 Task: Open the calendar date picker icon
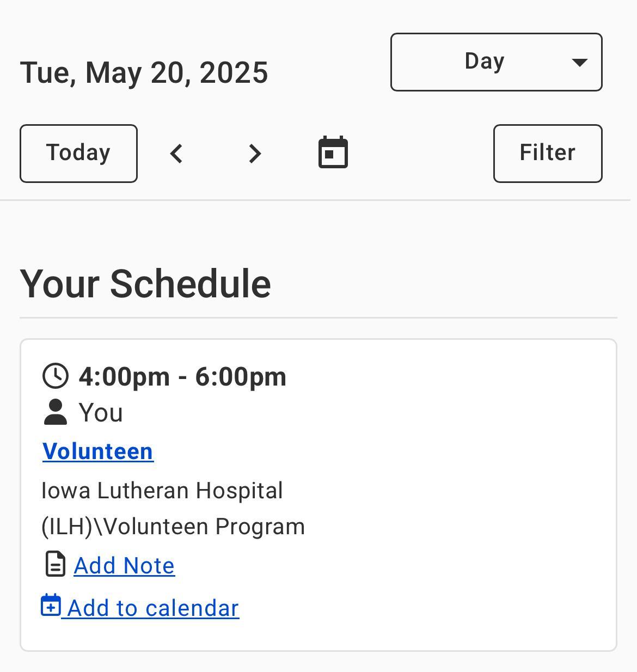click(x=333, y=153)
